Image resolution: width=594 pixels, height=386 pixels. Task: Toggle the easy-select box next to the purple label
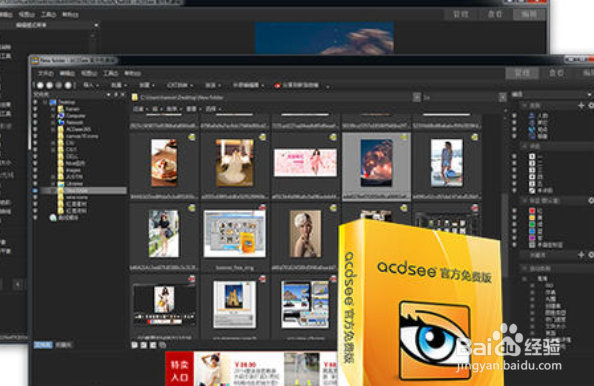514,238
